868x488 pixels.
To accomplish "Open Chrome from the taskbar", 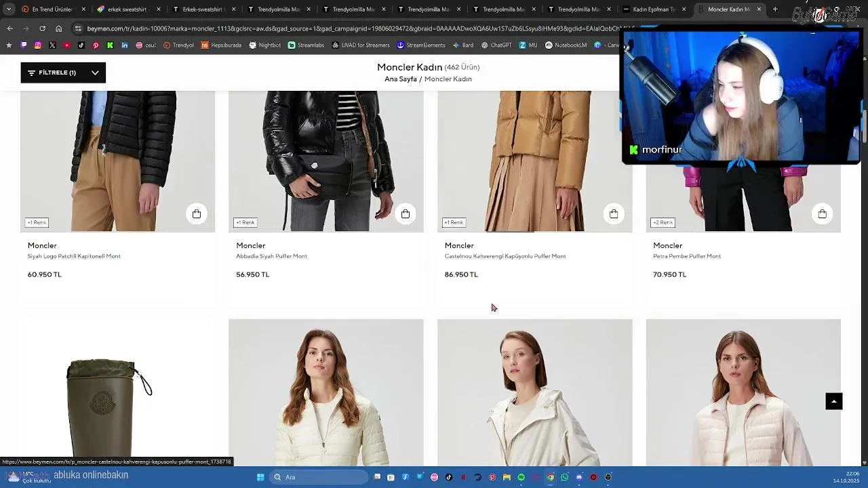I will click(550, 477).
